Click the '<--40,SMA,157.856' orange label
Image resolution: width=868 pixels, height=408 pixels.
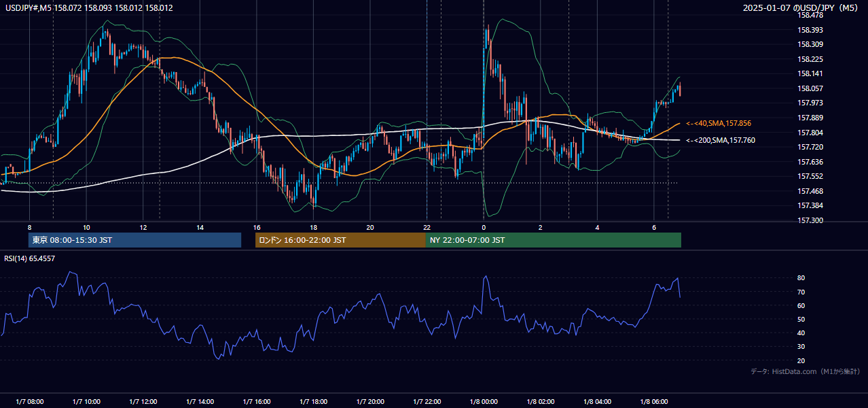pos(718,123)
